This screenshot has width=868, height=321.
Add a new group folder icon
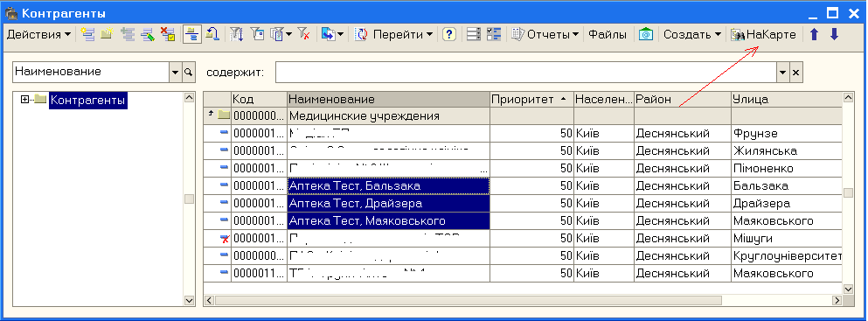[107, 34]
